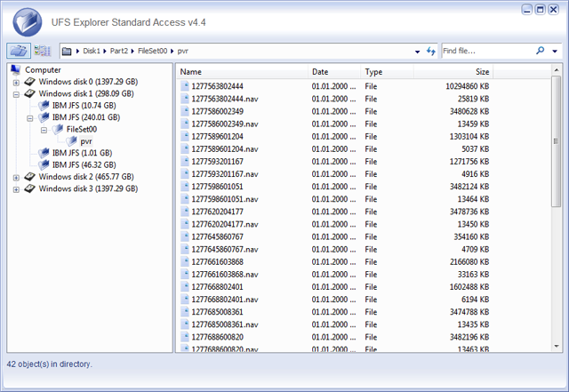The image size is (569, 392).
Task: Select file 1277668802401.nav
Action: coord(225,300)
